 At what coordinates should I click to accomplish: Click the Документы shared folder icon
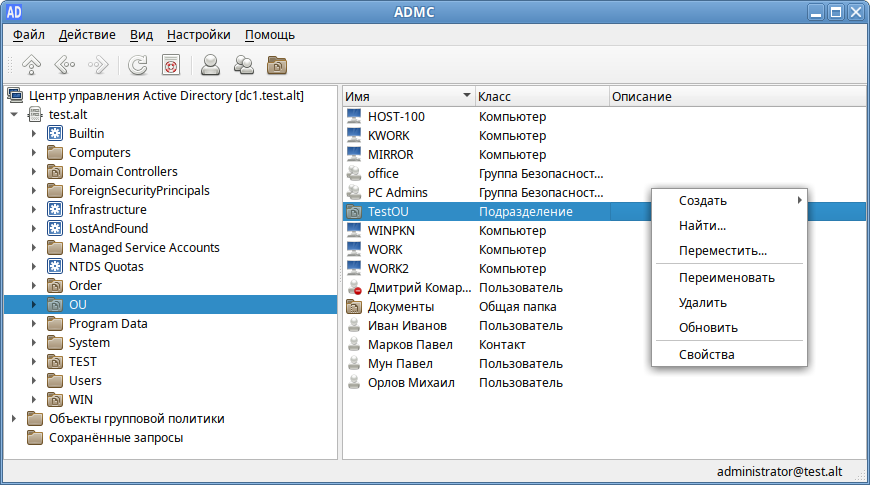[354, 306]
